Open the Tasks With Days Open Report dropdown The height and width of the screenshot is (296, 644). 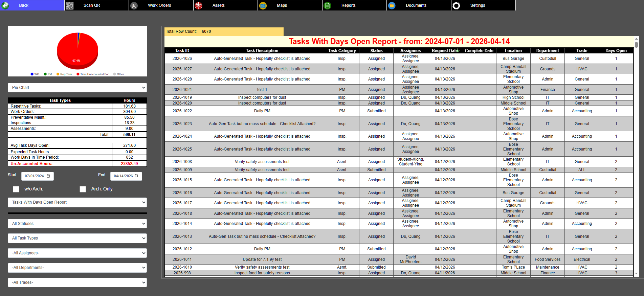coord(77,202)
